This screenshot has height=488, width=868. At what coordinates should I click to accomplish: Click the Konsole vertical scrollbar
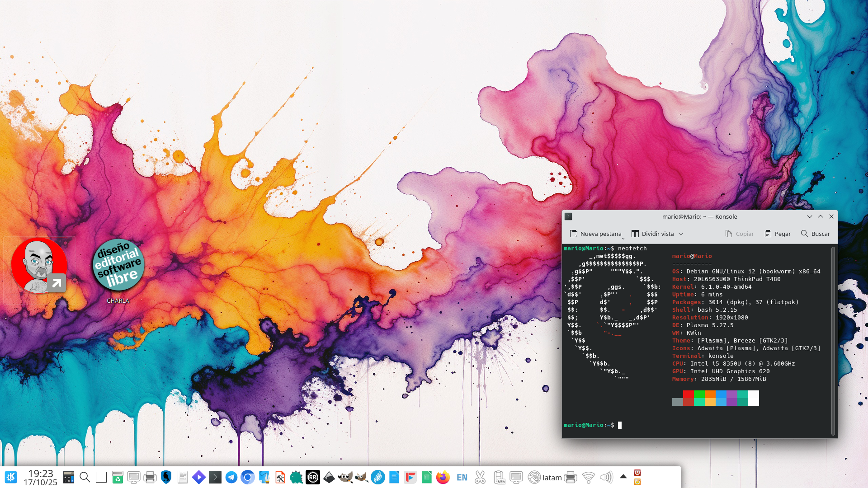point(833,341)
